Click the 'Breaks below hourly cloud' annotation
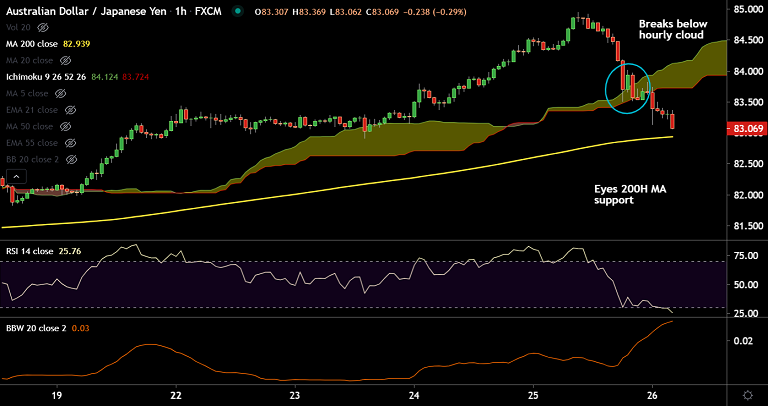The height and width of the screenshot is (406, 768). 671,29
